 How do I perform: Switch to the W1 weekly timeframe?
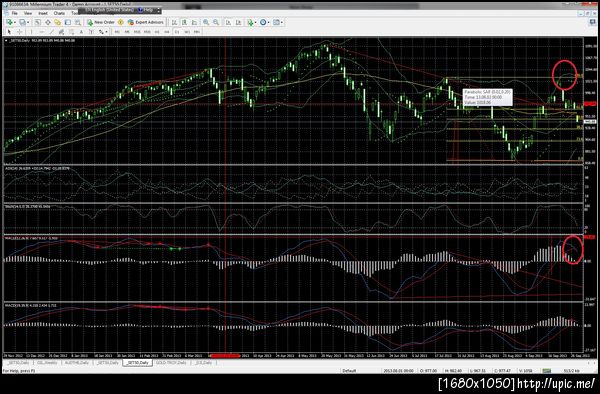(187, 32)
